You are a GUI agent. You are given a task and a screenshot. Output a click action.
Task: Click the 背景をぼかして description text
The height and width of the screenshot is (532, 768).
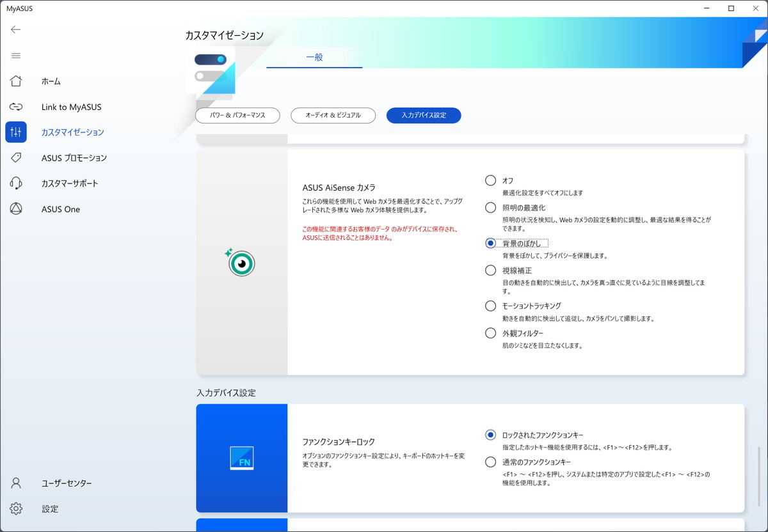555,256
